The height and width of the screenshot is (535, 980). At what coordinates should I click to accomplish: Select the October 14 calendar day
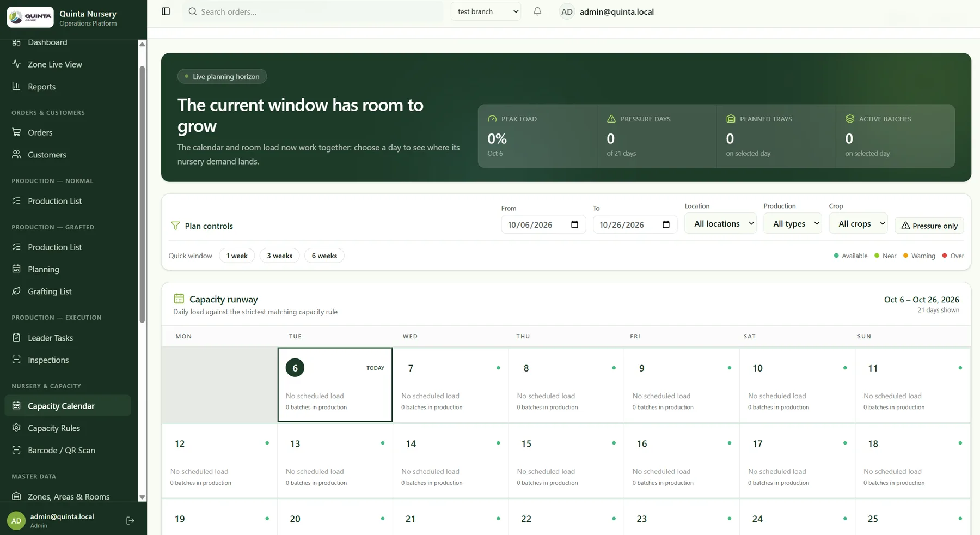450,460
